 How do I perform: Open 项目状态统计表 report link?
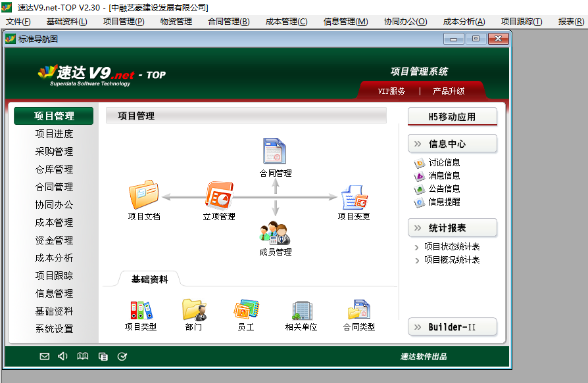click(452, 247)
